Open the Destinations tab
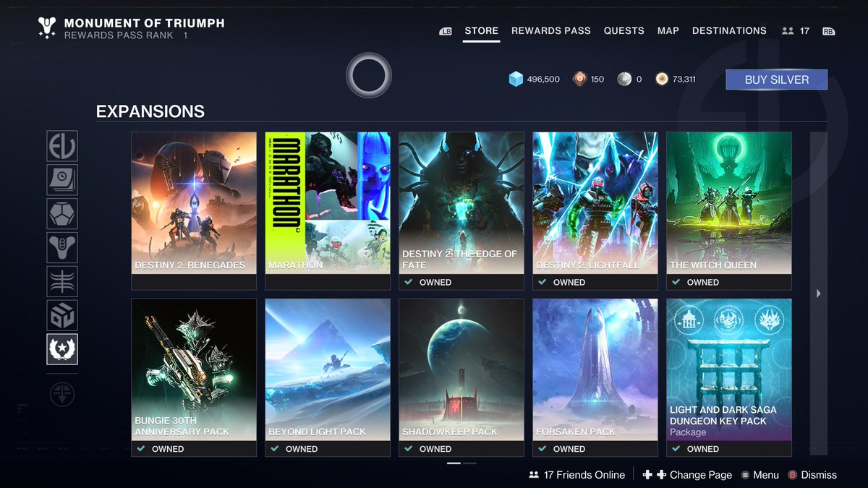 pos(729,31)
